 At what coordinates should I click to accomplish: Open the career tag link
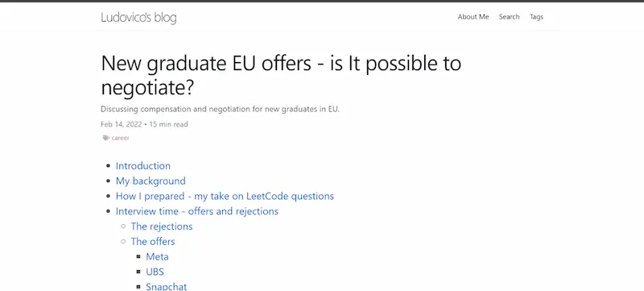(x=120, y=138)
